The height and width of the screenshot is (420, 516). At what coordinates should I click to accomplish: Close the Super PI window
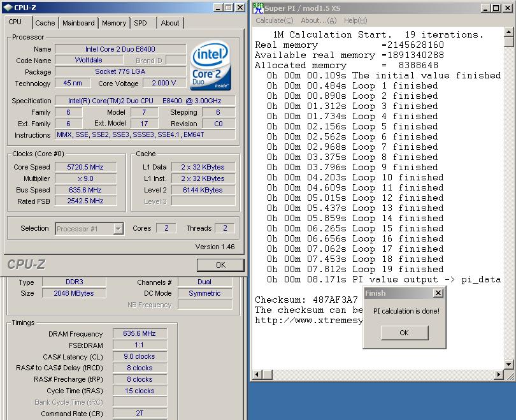[x=508, y=8]
